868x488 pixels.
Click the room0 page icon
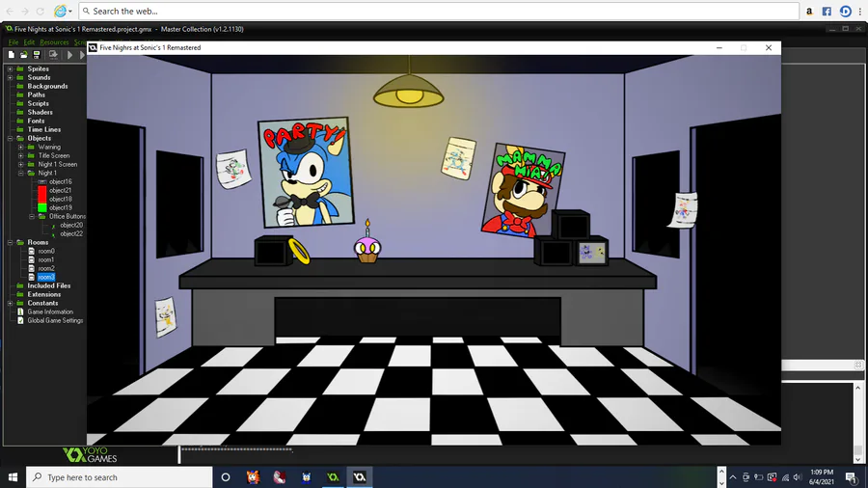pyautogui.click(x=32, y=251)
